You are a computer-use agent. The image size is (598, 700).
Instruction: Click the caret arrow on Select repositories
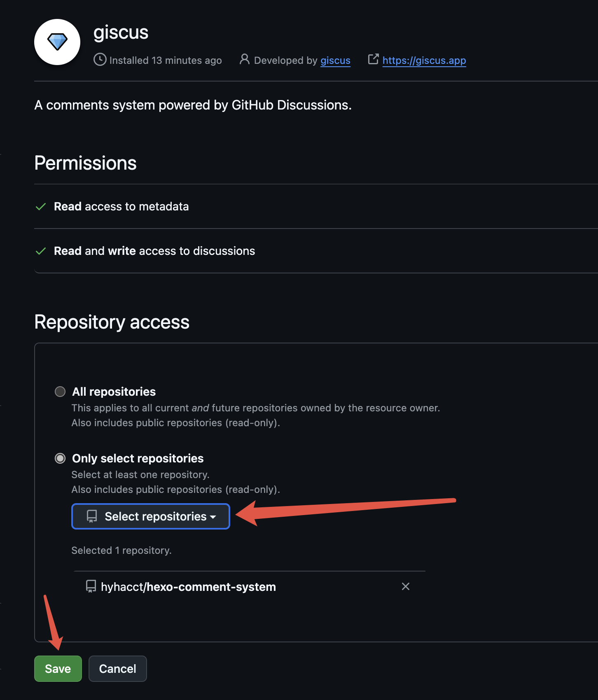tap(213, 517)
